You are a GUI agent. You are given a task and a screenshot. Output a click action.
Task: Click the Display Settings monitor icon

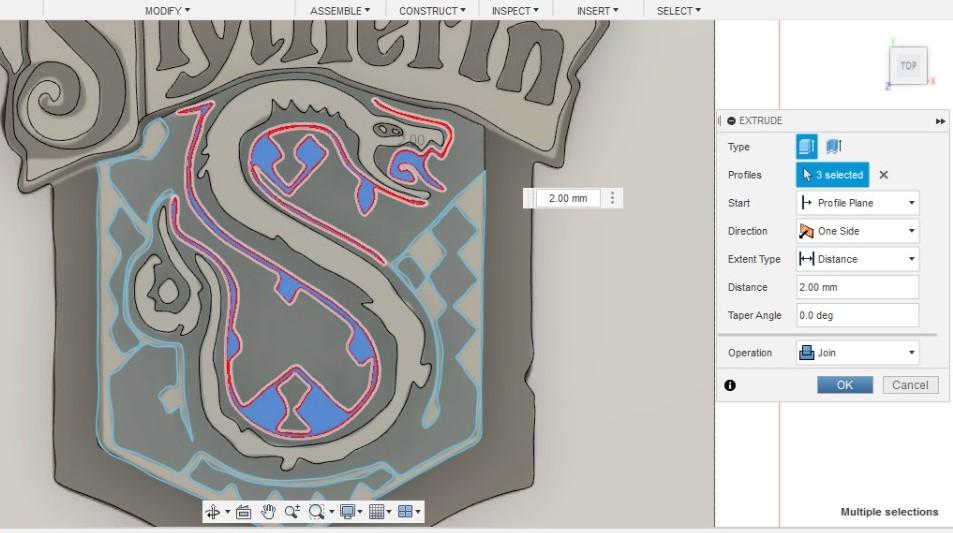[x=347, y=512]
